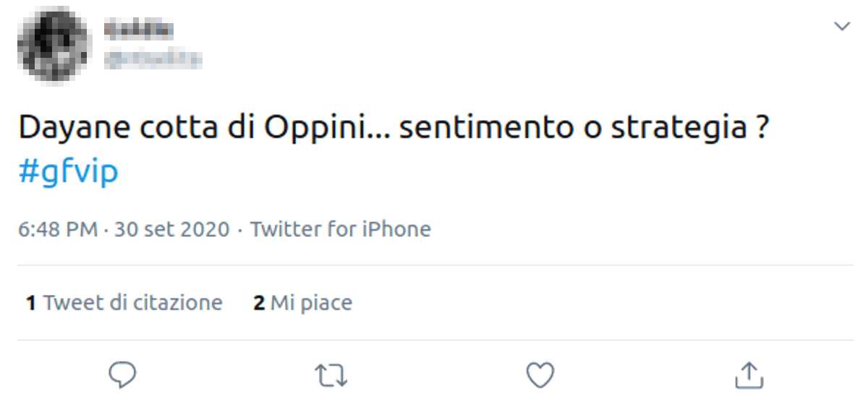Retweet this tweet using the arrows icon

click(x=332, y=374)
